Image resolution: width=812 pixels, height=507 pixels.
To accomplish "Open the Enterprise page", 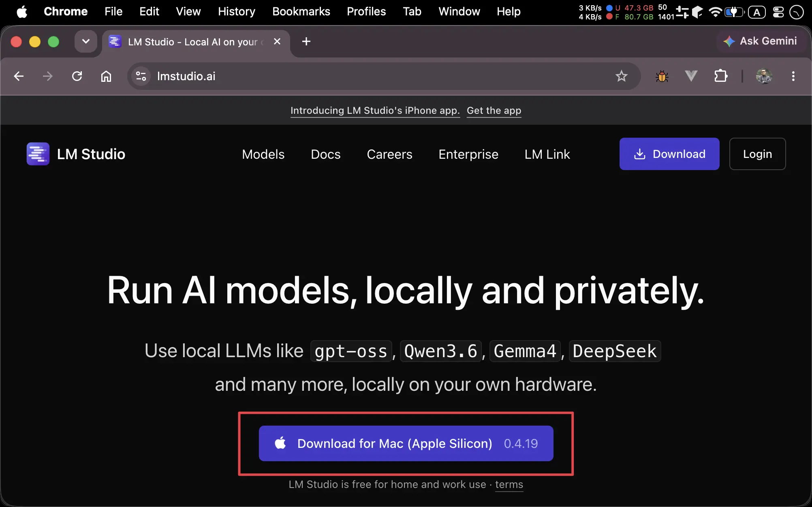I will click(468, 154).
